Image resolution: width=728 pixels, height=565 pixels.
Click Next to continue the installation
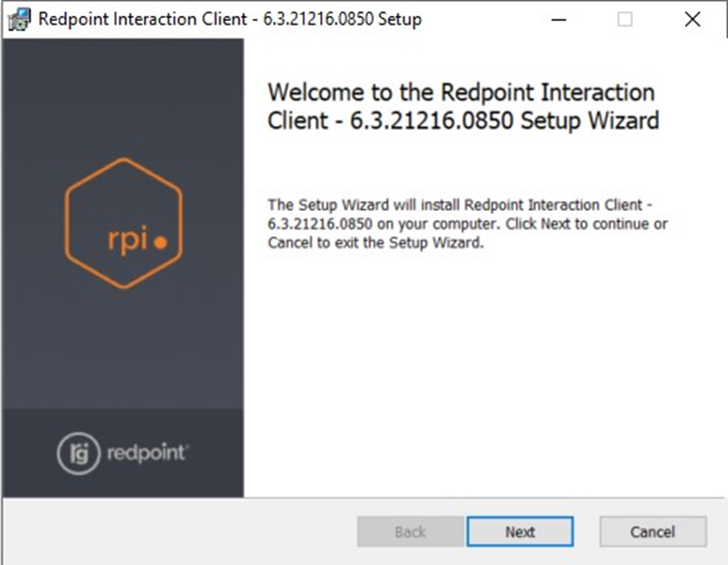(x=519, y=532)
